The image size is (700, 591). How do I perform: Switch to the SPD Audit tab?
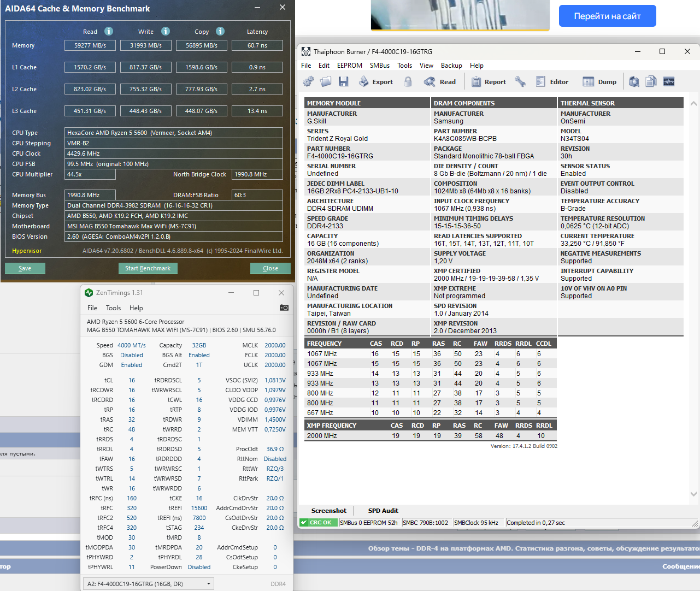[383, 511]
